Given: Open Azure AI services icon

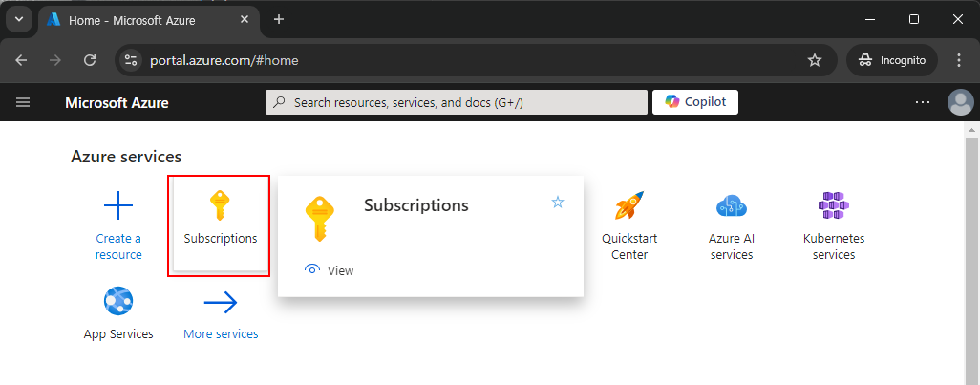Looking at the screenshot, I should pyautogui.click(x=732, y=205).
